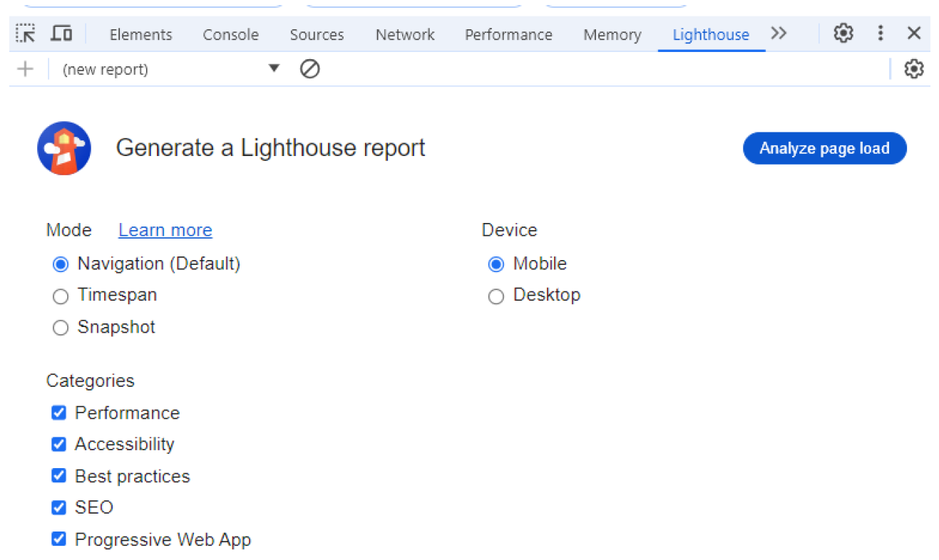Activate the inspect element picker icon
Image resolution: width=939 pixels, height=560 pixels.
26,33
